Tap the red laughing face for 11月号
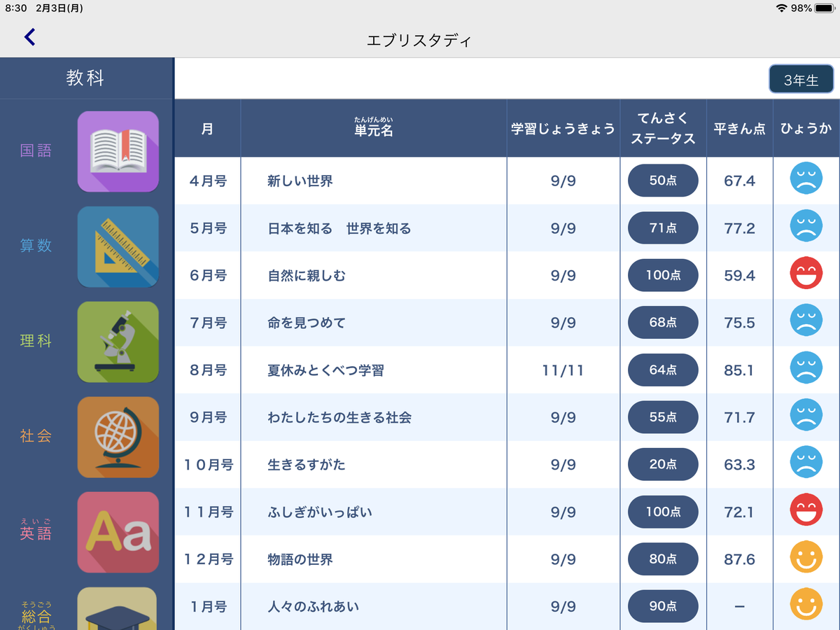Viewport: 840px width, 630px height. point(806,510)
